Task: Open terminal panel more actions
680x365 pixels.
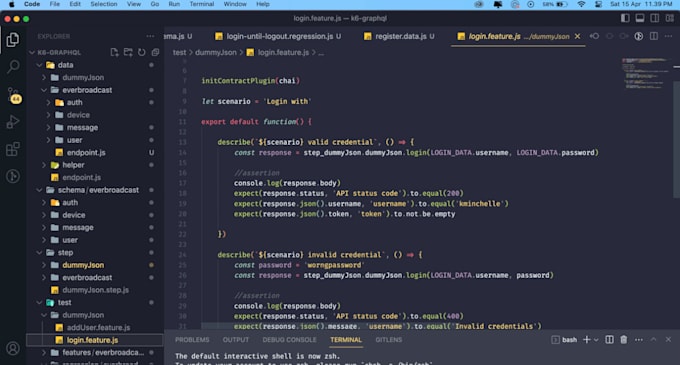Action: pos(638,340)
